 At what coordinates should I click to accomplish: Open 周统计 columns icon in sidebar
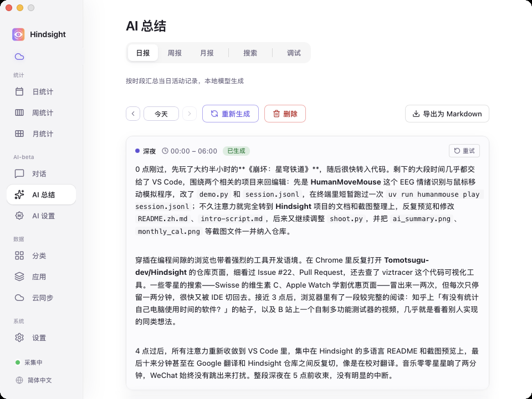19,112
